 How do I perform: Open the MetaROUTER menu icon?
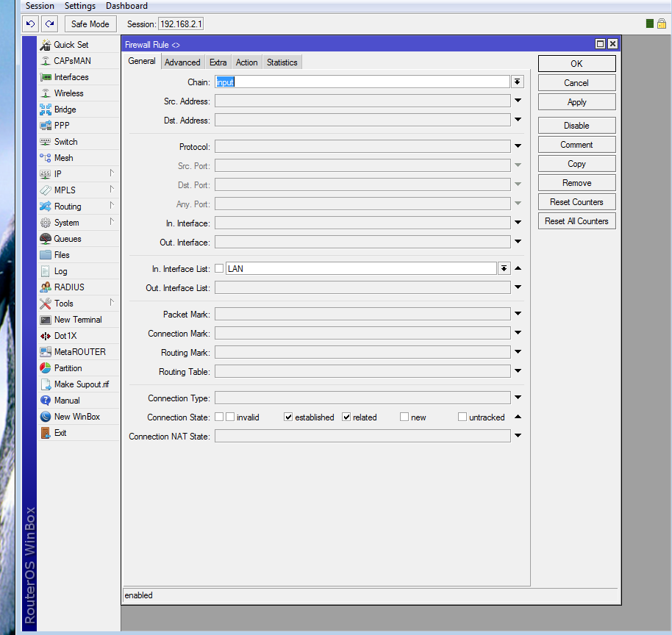[x=46, y=352]
